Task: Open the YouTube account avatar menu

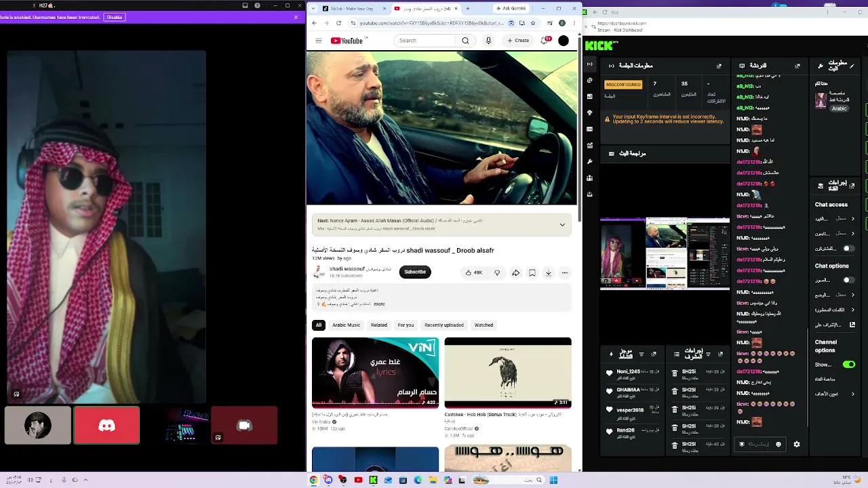Action: tap(564, 41)
